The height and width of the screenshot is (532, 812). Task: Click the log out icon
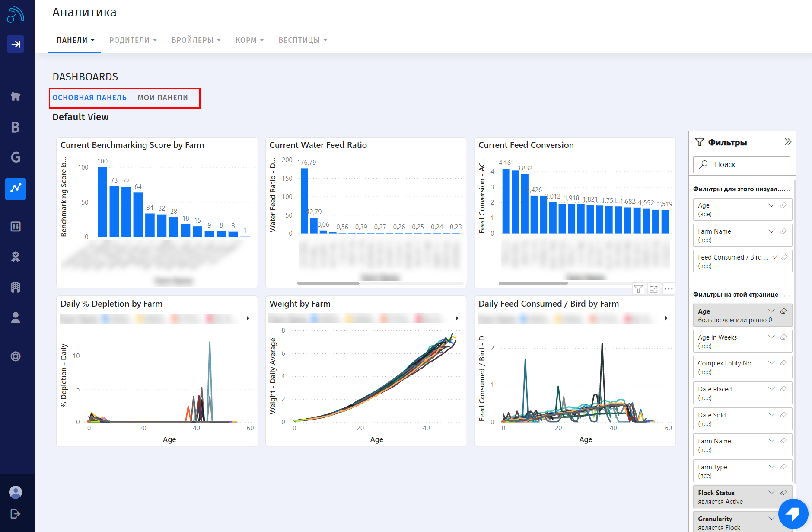16,514
